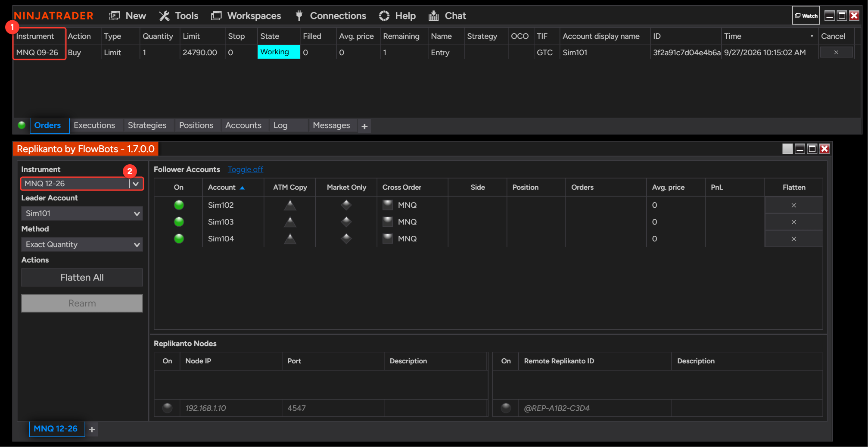This screenshot has height=447, width=868.
Task: Click the Working state cell
Action: (x=278, y=52)
